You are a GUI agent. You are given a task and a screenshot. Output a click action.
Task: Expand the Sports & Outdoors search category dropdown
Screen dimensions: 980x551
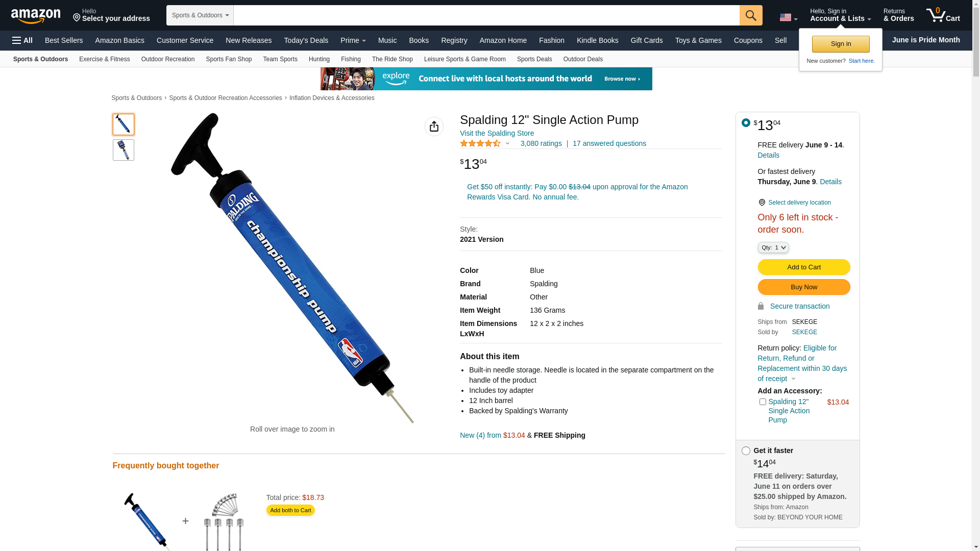[x=200, y=15]
